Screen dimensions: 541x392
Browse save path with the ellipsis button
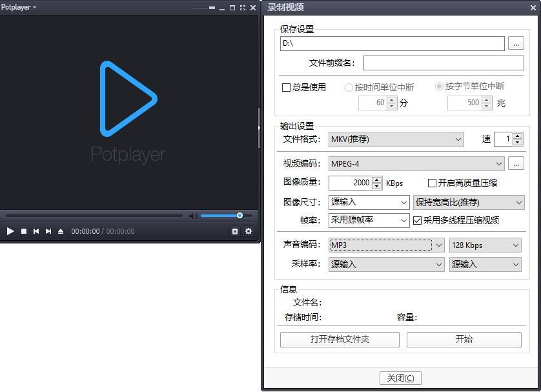(516, 43)
